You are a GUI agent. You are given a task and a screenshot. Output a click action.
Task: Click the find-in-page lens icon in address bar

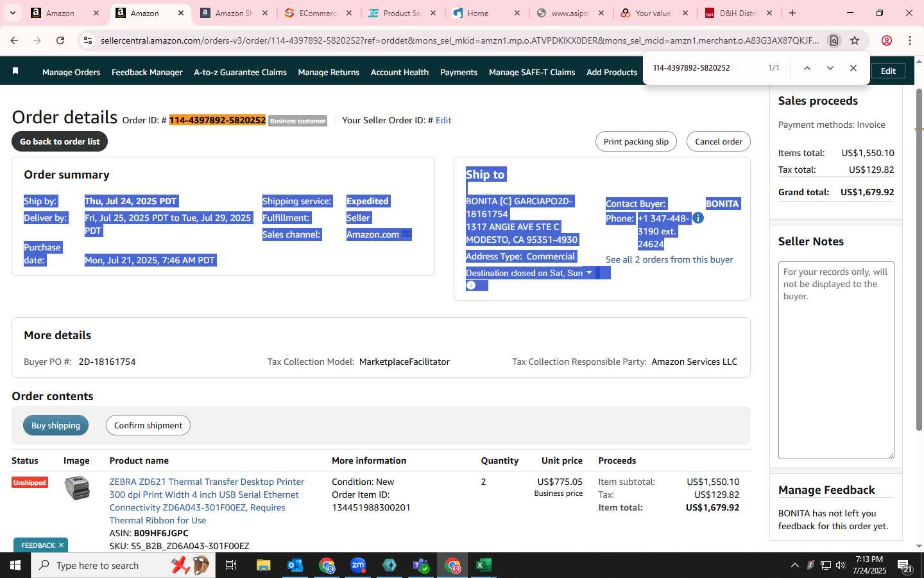coord(834,40)
